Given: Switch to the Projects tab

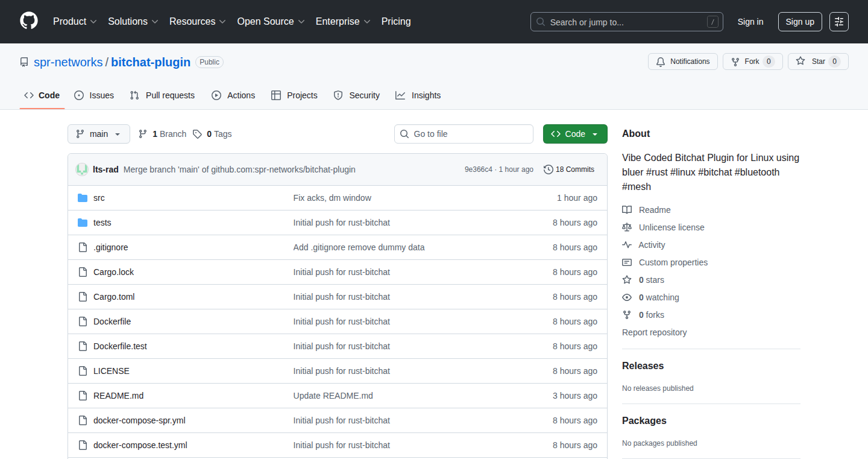Looking at the screenshot, I should (294, 95).
